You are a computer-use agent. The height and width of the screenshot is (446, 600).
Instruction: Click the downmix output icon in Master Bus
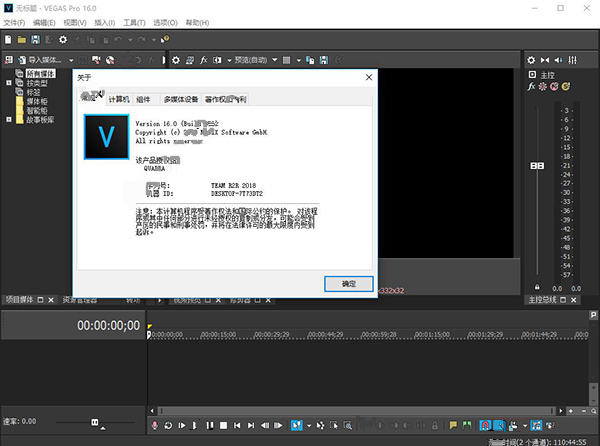point(545,60)
